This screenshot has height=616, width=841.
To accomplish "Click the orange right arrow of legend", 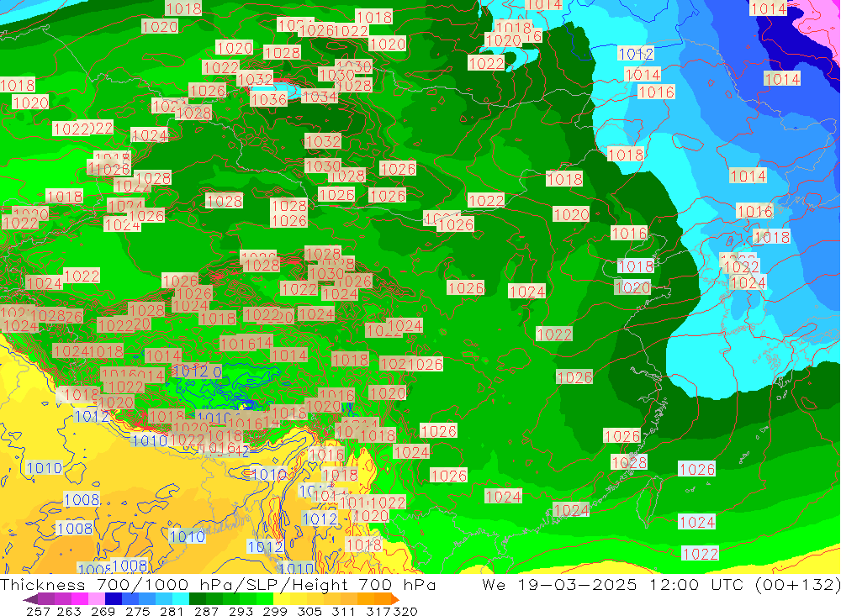I will click(395, 599).
